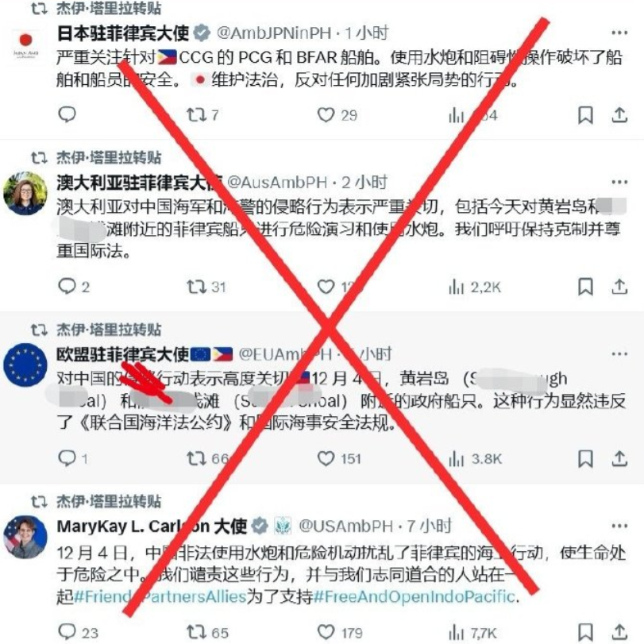Share MaryKay Carlson's post

[x=619, y=632]
